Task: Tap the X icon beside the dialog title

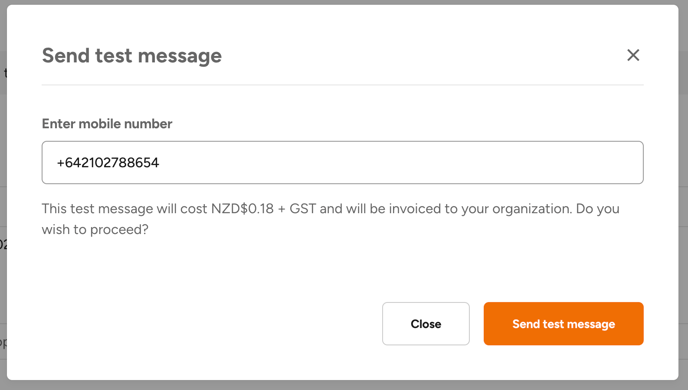Action: pos(633,55)
